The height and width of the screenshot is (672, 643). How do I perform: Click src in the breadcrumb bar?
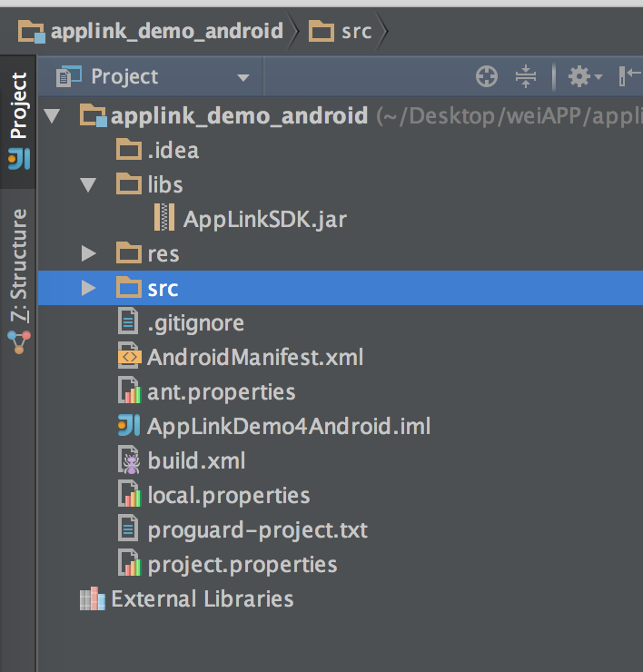tap(355, 32)
